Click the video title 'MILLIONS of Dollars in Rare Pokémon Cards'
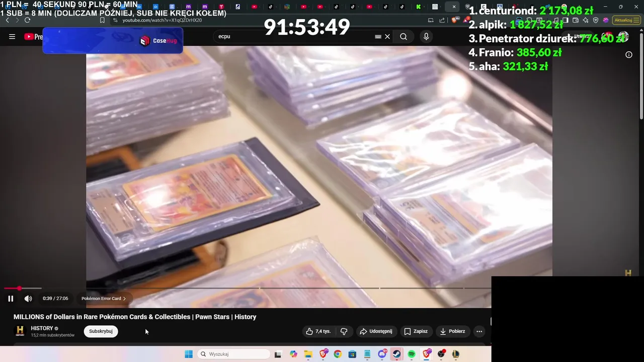Image resolution: width=644 pixels, height=362 pixels. (135, 317)
